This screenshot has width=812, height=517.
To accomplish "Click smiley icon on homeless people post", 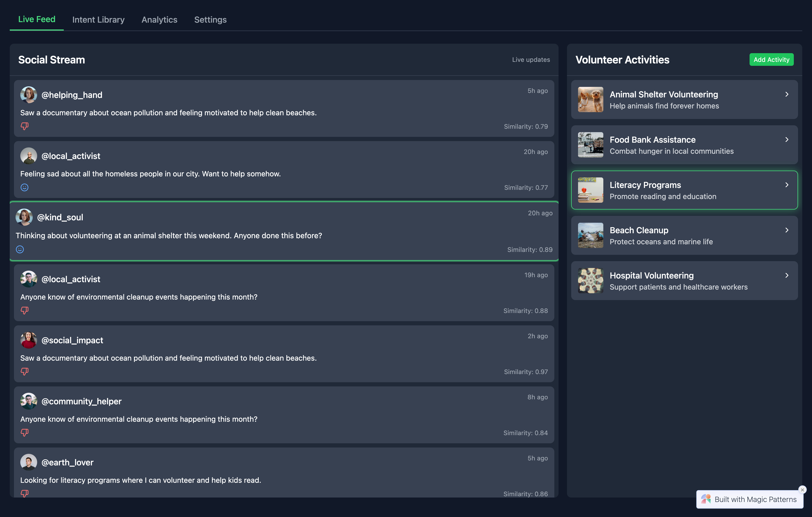I will pyautogui.click(x=25, y=187).
